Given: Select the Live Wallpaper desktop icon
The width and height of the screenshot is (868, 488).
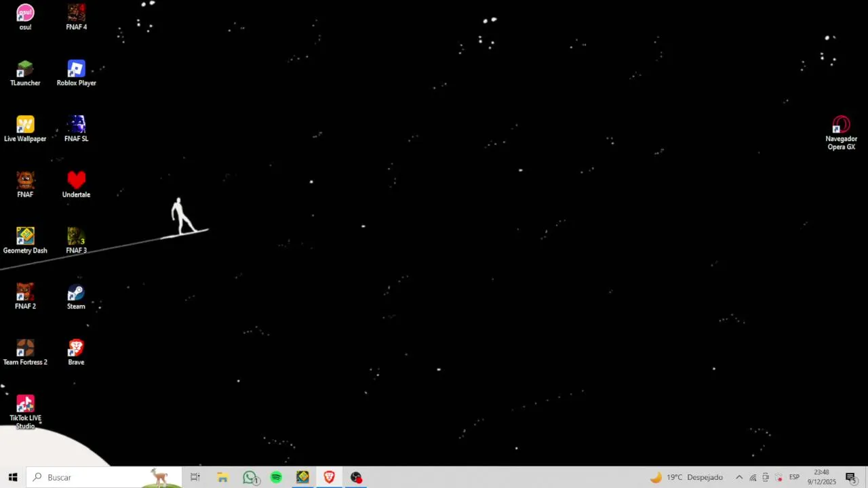Looking at the screenshot, I should [25, 129].
